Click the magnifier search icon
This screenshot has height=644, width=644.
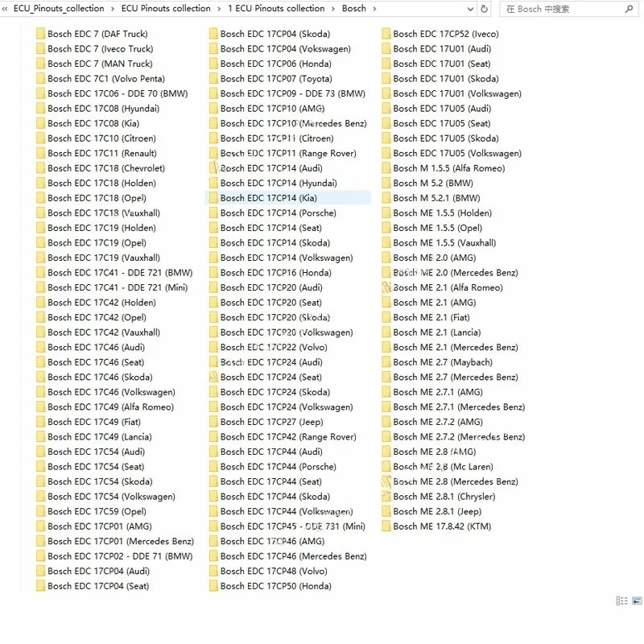pos(629,9)
